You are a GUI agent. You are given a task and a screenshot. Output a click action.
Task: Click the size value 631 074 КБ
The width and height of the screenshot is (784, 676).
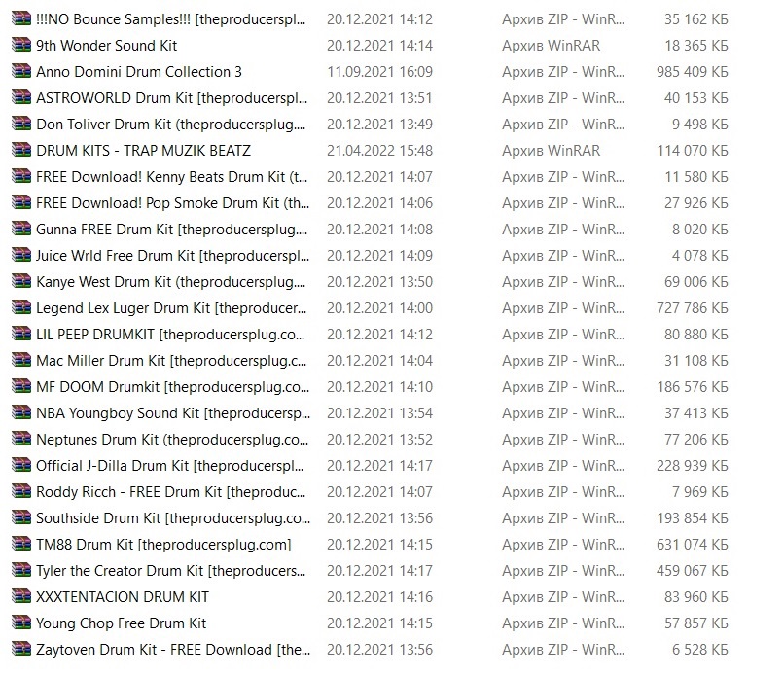pyautogui.click(x=693, y=544)
